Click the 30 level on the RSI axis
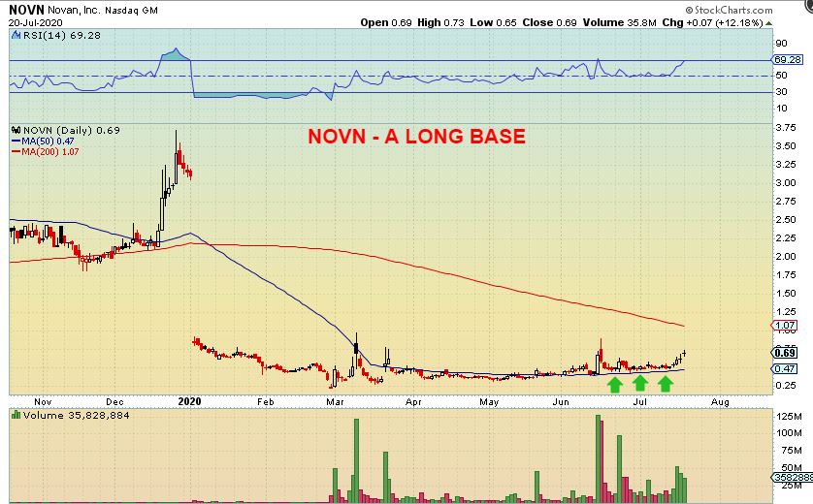This screenshot has width=813, height=504. (x=781, y=92)
